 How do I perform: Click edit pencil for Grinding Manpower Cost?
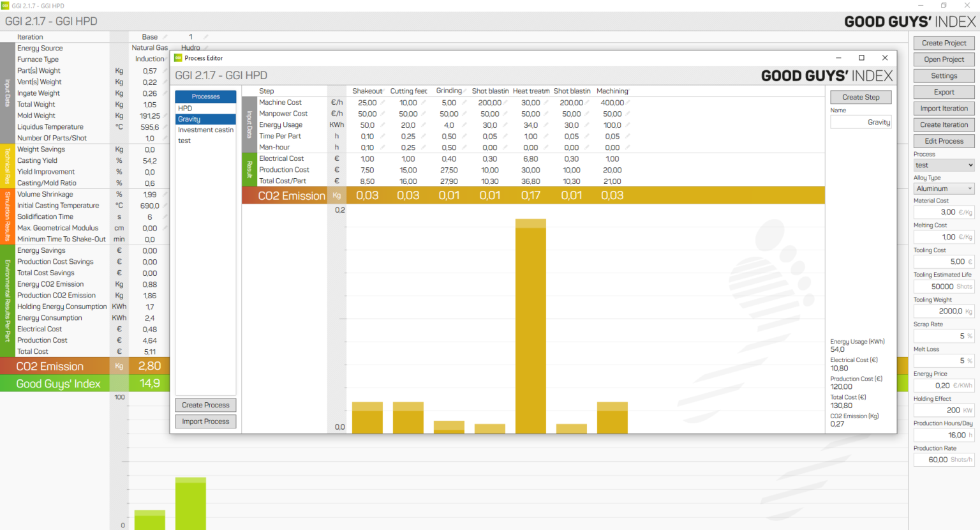[x=464, y=114]
